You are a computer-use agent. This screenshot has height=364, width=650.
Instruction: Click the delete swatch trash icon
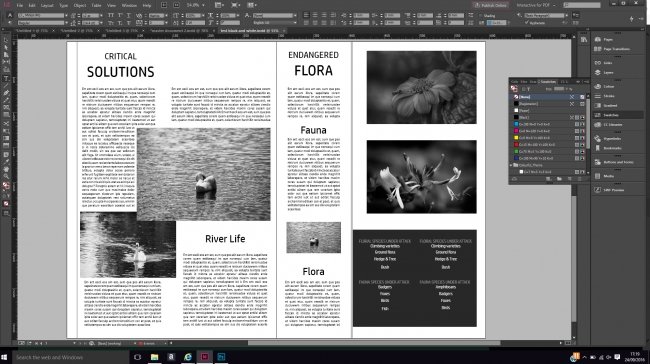click(x=579, y=179)
